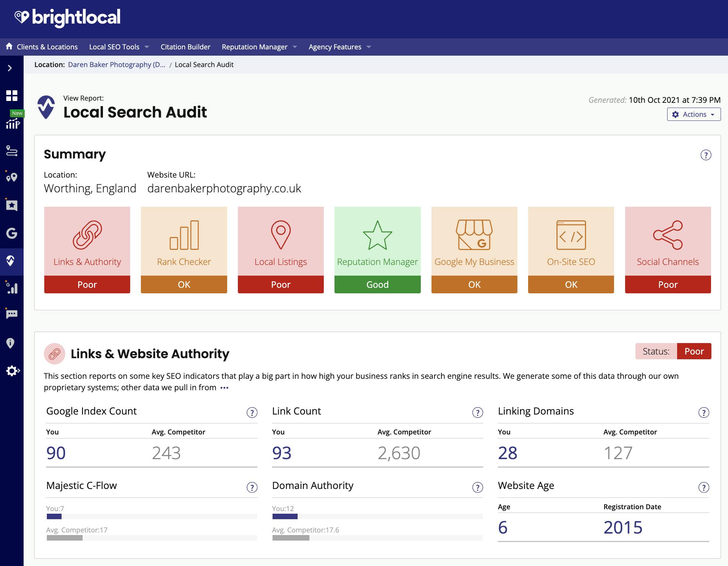Open the Daren Baker Photography breadcrumb link

click(116, 64)
